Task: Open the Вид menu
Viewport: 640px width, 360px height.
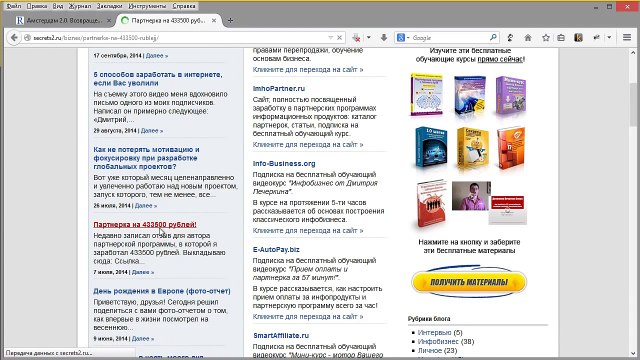Action: coord(58,6)
